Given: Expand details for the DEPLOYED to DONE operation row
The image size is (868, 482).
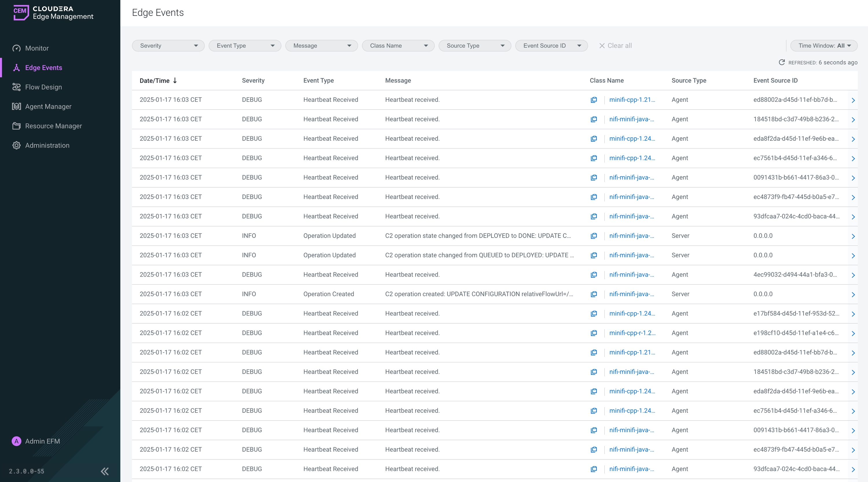Looking at the screenshot, I should pyautogui.click(x=853, y=236).
